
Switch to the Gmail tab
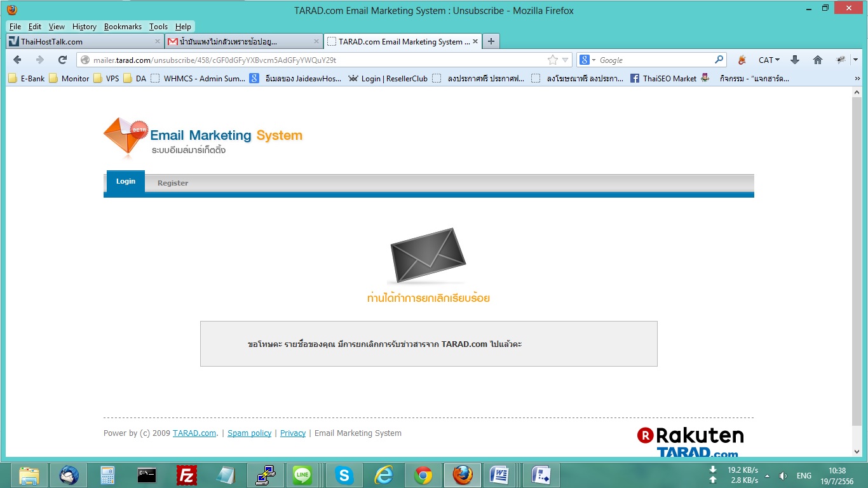point(243,41)
